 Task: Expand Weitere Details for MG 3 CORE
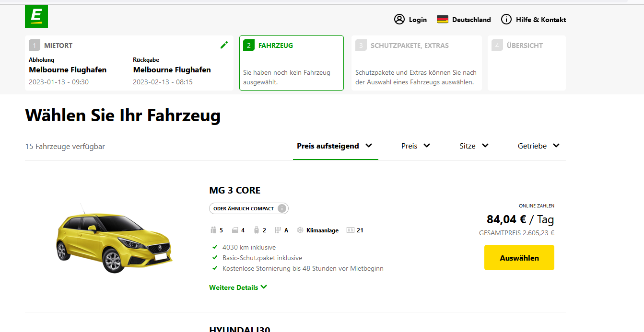238,287
